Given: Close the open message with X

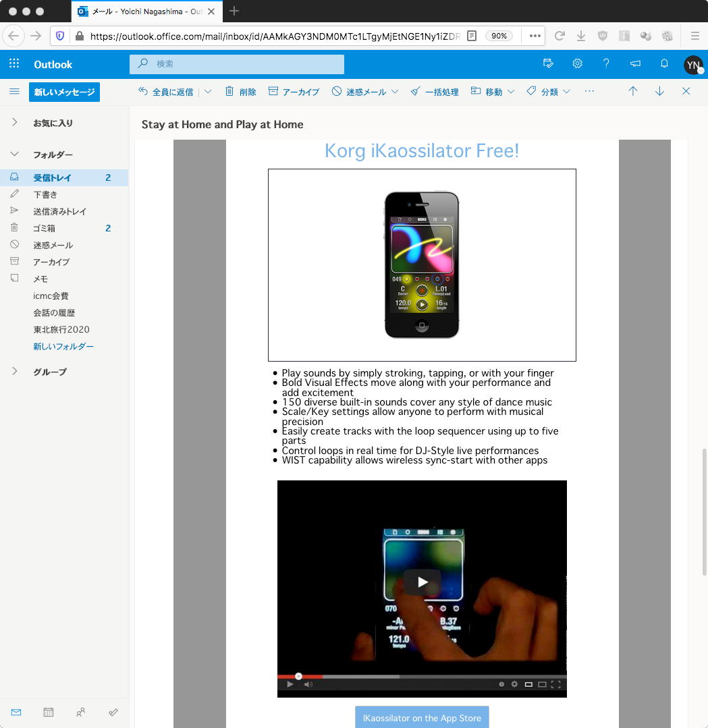Looking at the screenshot, I should 686,92.
